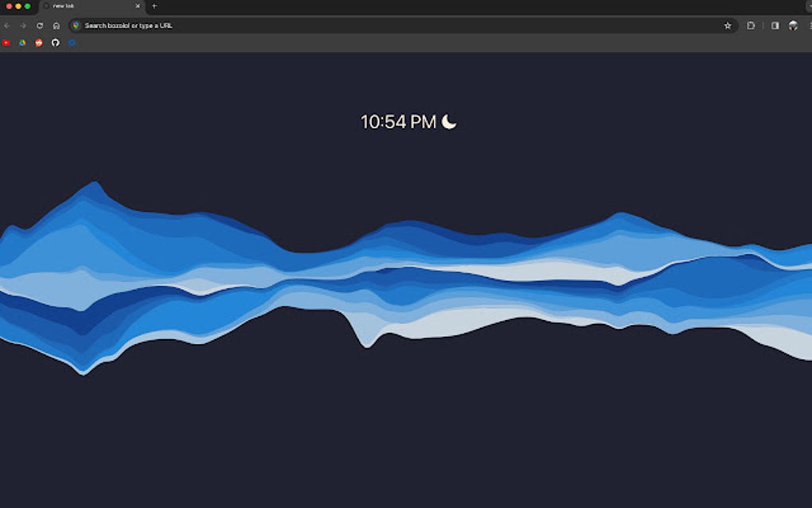Image resolution: width=812 pixels, height=508 pixels.
Task: Open the GitHub bookmark
Action: pos(57,43)
